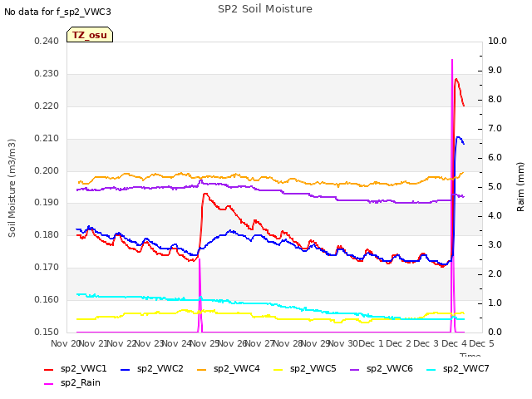Click the Dec 3 date label
This screenshot has height=399, width=532.
(x=426, y=343)
